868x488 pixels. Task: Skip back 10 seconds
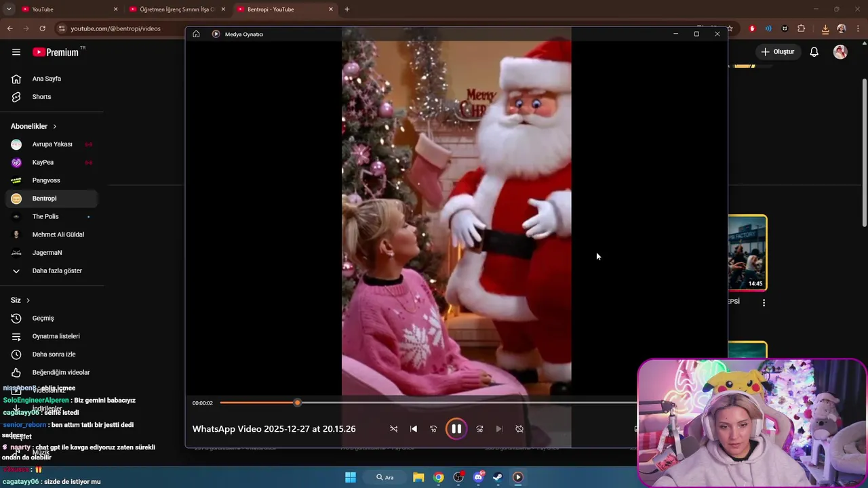point(433,429)
